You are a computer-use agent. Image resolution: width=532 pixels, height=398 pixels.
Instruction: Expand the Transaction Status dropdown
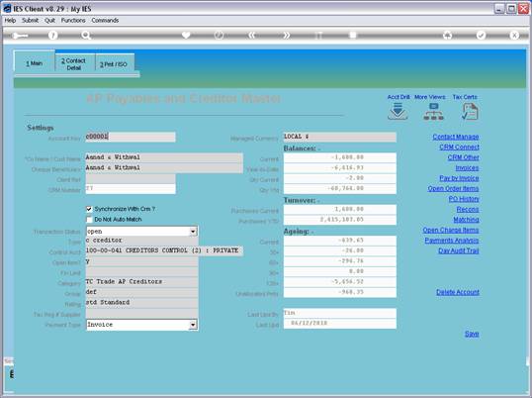tap(193, 232)
